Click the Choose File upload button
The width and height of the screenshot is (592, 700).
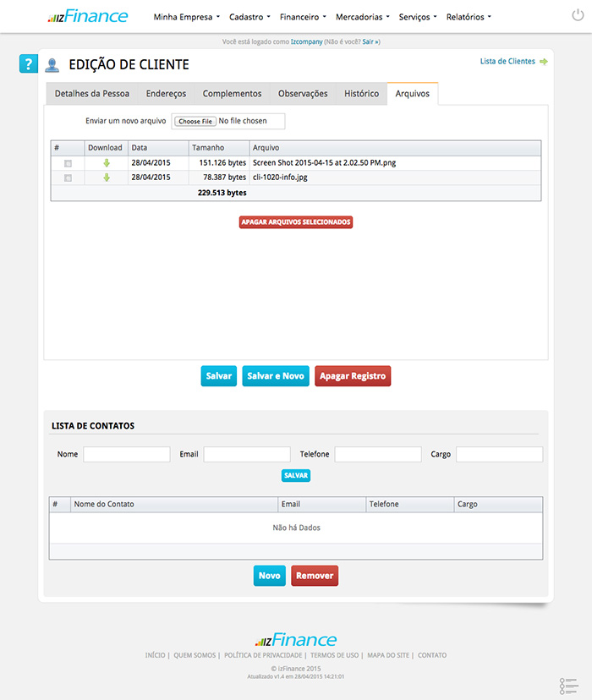[x=195, y=121]
